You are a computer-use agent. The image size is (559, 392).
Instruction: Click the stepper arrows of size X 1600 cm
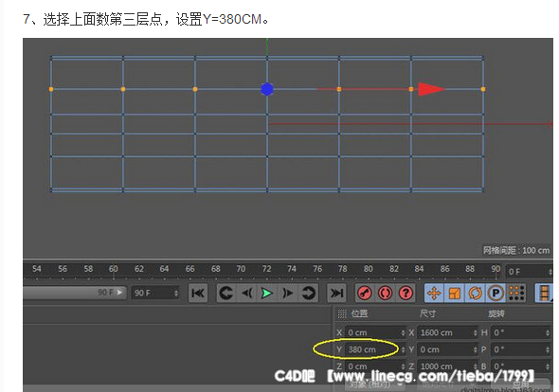click(x=476, y=332)
